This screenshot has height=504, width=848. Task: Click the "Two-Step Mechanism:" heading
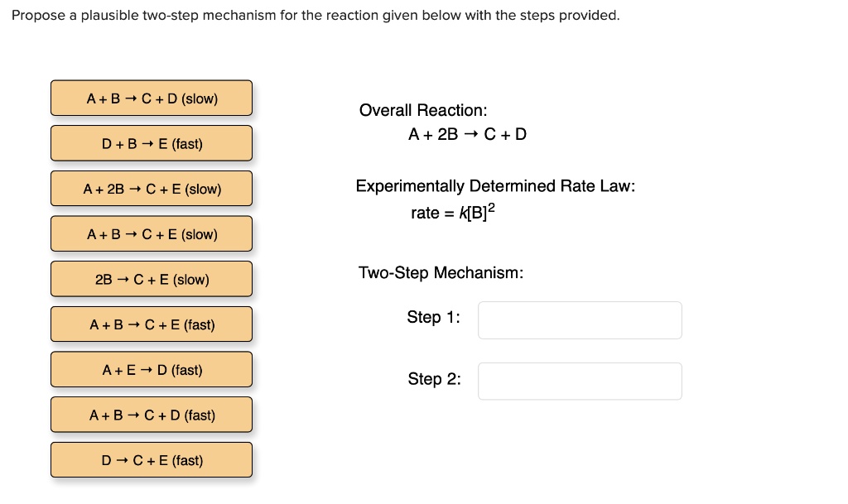[x=441, y=272]
